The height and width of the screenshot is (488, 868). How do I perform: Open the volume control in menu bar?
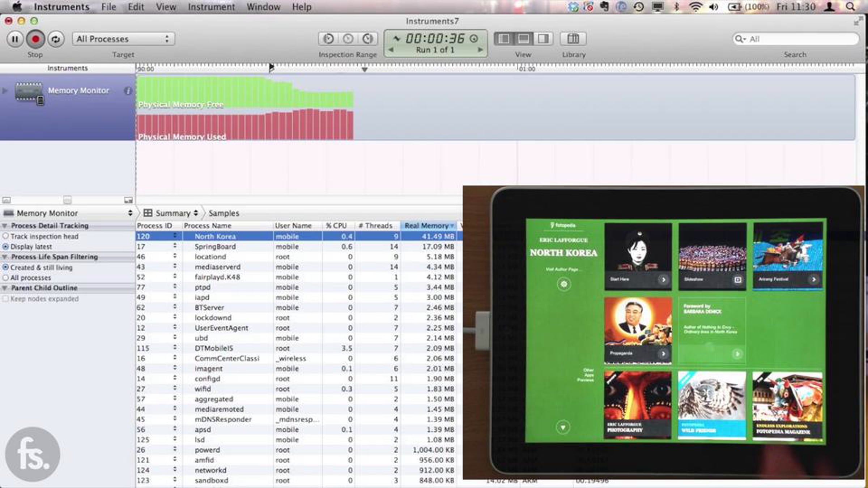[x=714, y=7]
